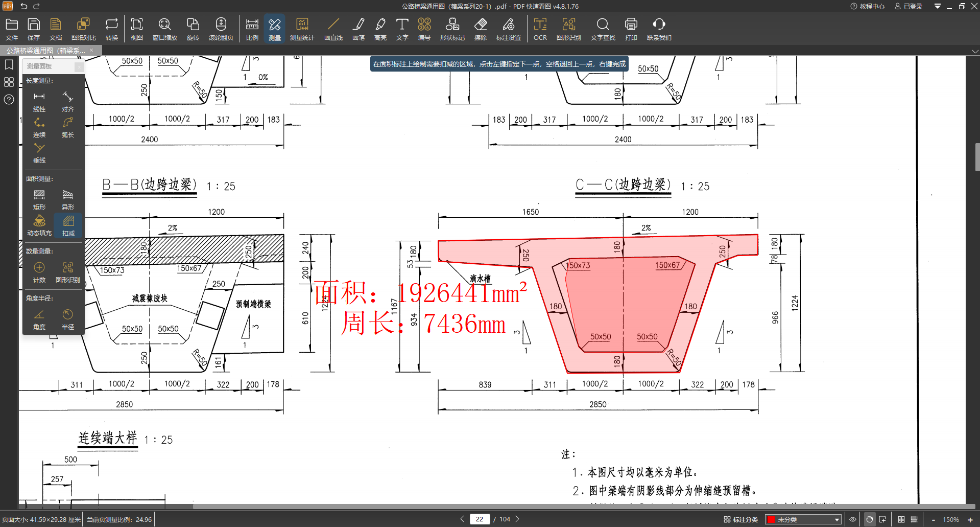
Task: Toggle the hand pan mode
Action: point(869,519)
